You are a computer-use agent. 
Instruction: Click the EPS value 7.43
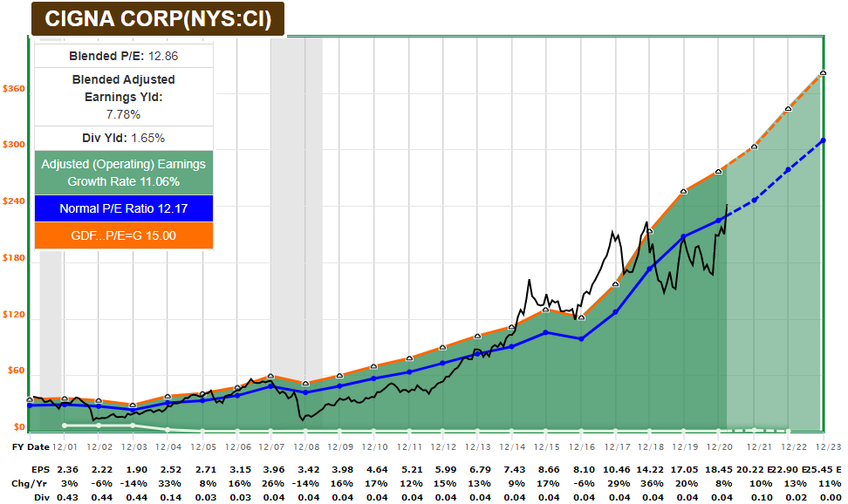click(x=515, y=469)
